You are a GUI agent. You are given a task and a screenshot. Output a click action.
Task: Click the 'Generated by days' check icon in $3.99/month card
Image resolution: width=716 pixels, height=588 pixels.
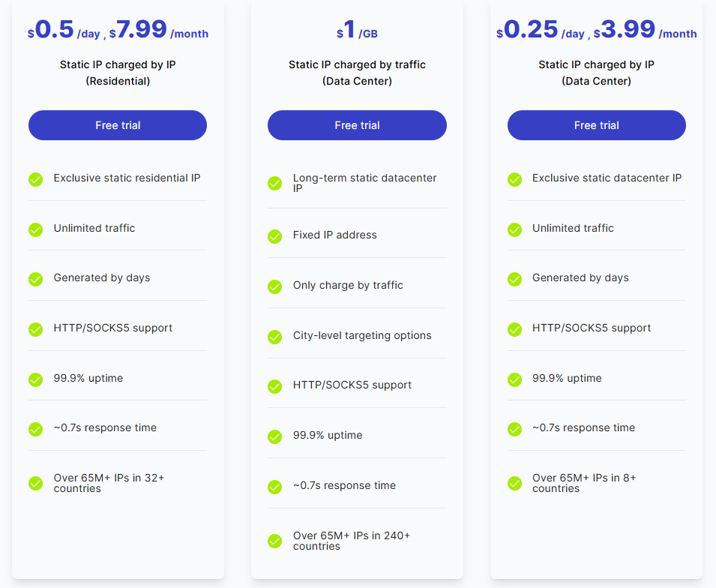(514, 279)
